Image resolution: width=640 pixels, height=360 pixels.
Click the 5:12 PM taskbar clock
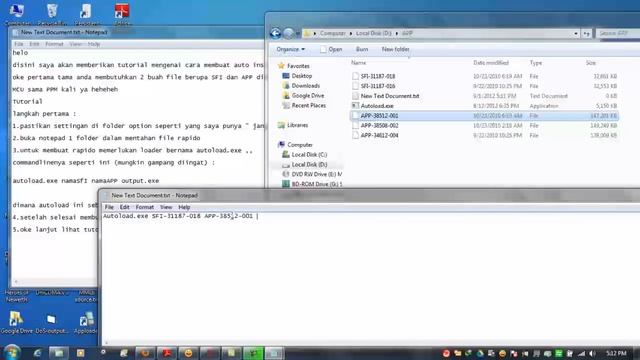(x=616, y=353)
